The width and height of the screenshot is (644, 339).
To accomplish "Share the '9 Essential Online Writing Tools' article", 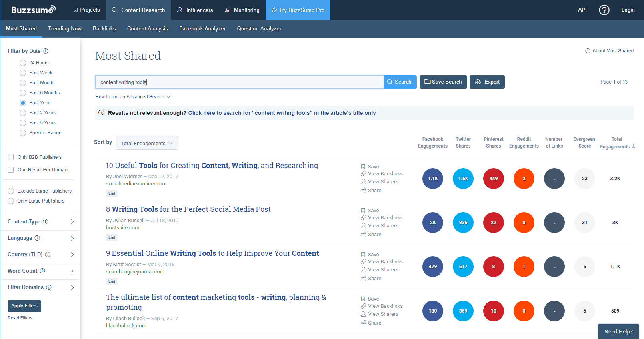I will [371, 278].
